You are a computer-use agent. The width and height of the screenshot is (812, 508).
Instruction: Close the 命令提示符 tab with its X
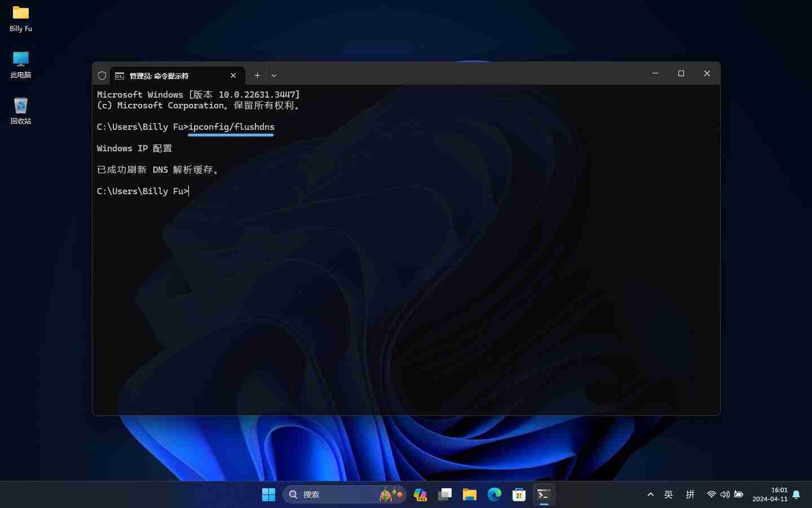(x=233, y=75)
